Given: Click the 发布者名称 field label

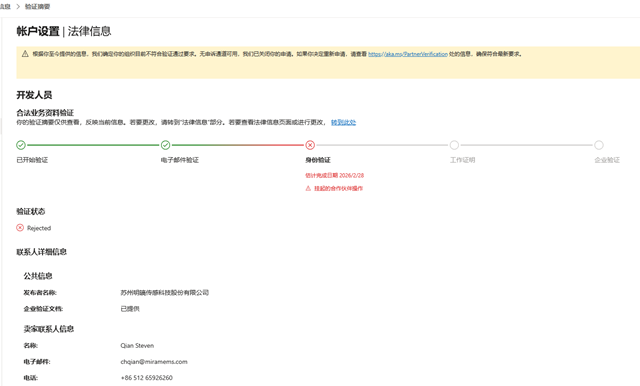Looking at the screenshot, I should point(40,293).
